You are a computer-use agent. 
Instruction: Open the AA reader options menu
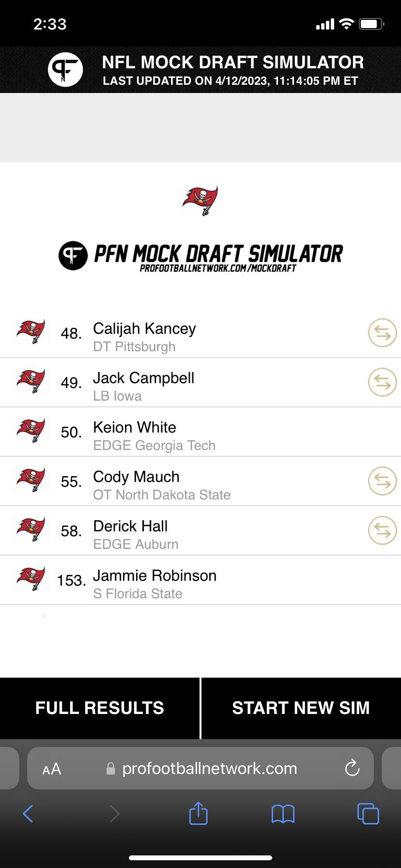click(x=52, y=769)
